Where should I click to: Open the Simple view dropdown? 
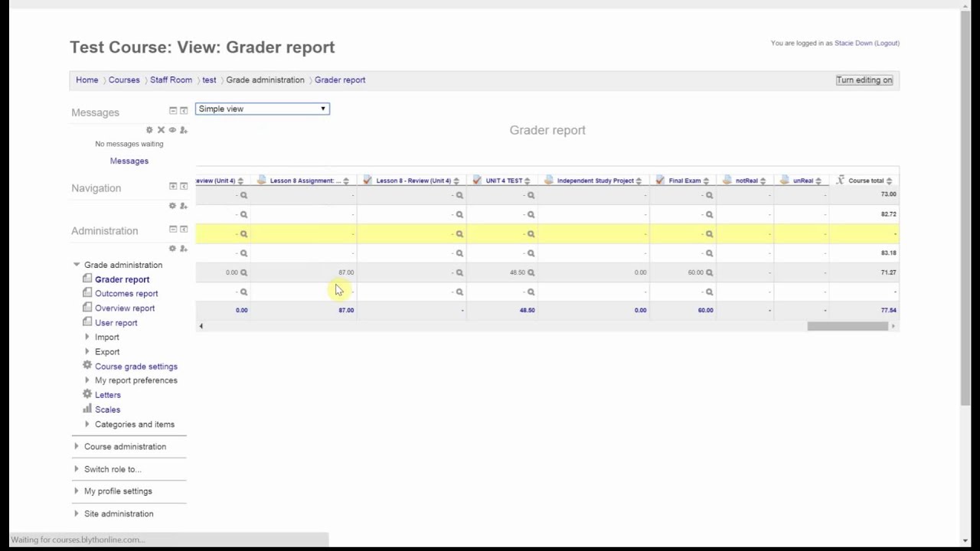263,109
